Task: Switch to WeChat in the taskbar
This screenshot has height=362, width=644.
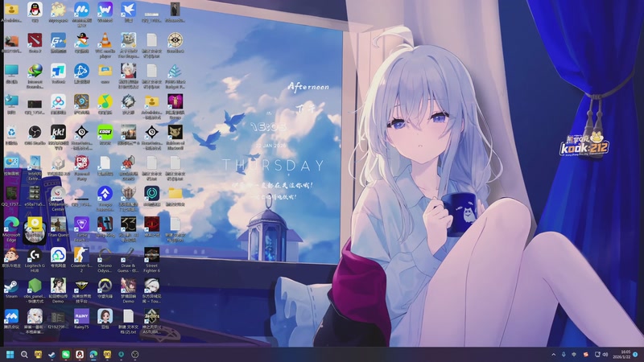Action: click(x=66, y=354)
